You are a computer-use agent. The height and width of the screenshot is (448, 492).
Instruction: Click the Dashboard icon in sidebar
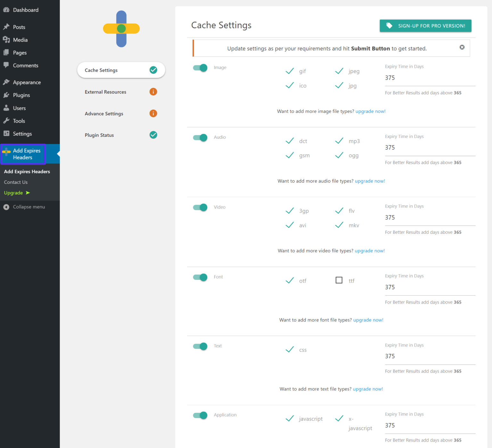click(x=6, y=10)
